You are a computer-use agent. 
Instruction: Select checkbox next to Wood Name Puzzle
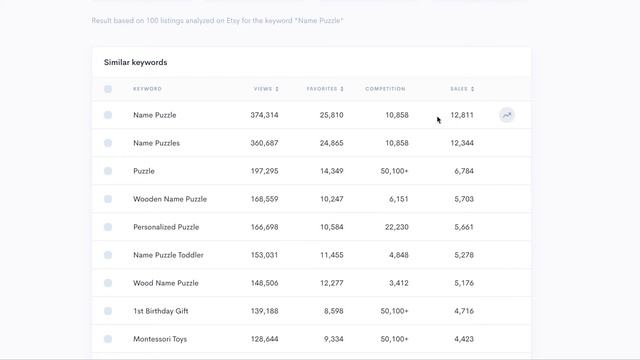108,283
